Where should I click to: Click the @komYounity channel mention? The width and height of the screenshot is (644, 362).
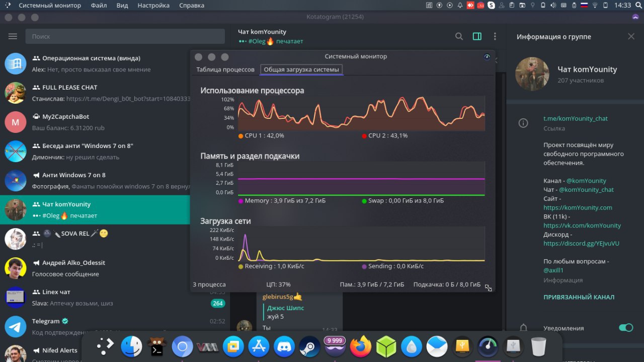tap(586, 181)
